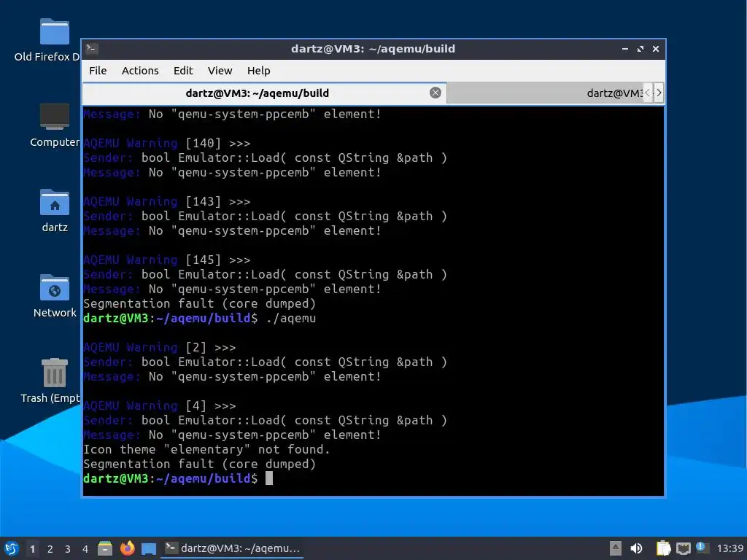Click the tab bar left scroll arrow
747x560 pixels.
tap(648, 93)
